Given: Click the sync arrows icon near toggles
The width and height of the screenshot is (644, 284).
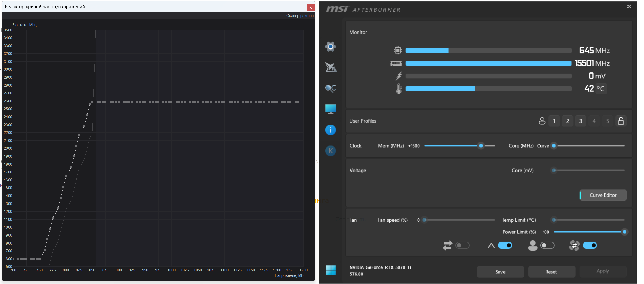Looking at the screenshot, I should tap(447, 245).
